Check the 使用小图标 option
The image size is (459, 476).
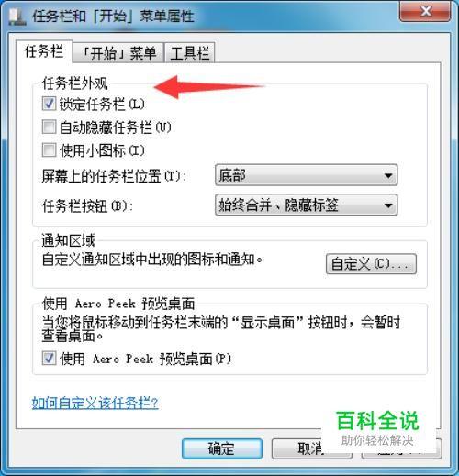tap(49, 150)
